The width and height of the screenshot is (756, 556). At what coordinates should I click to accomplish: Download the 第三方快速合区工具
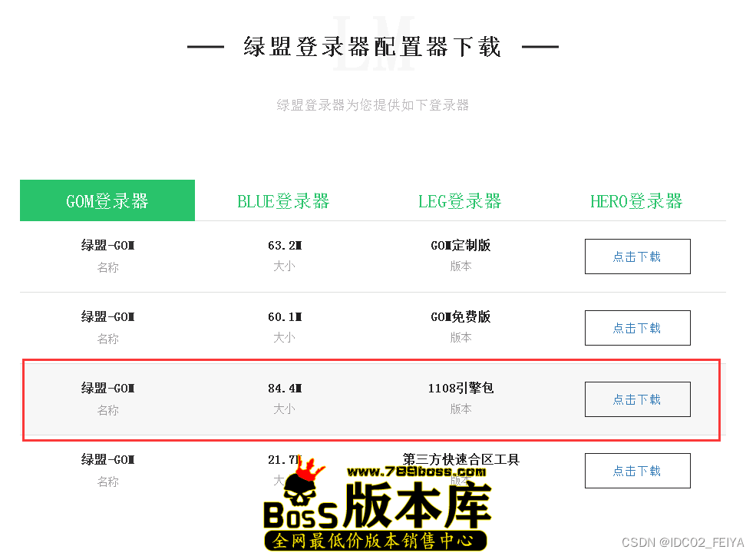click(x=637, y=471)
